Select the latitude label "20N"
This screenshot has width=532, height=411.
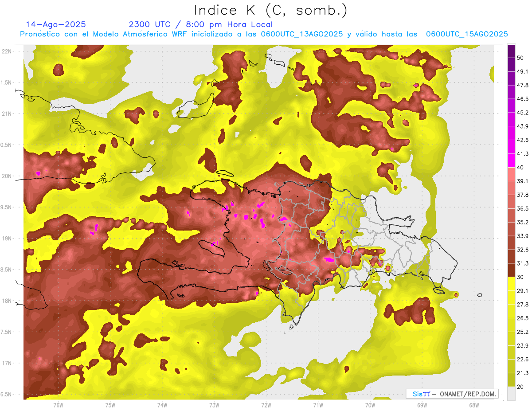tap(7, 176)
